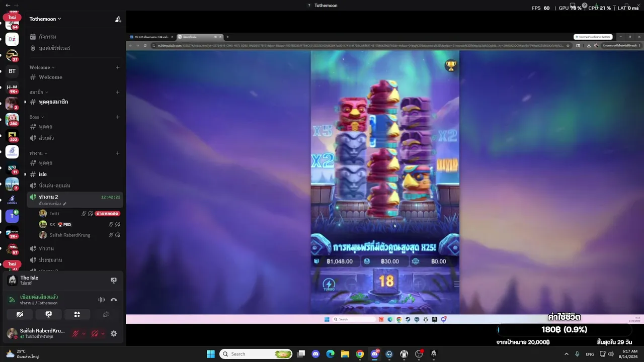Viewport: 644px width, 362px height.
Task: Edit the ทำงาน 2 channel status pencil
Action: coord(65,204)
